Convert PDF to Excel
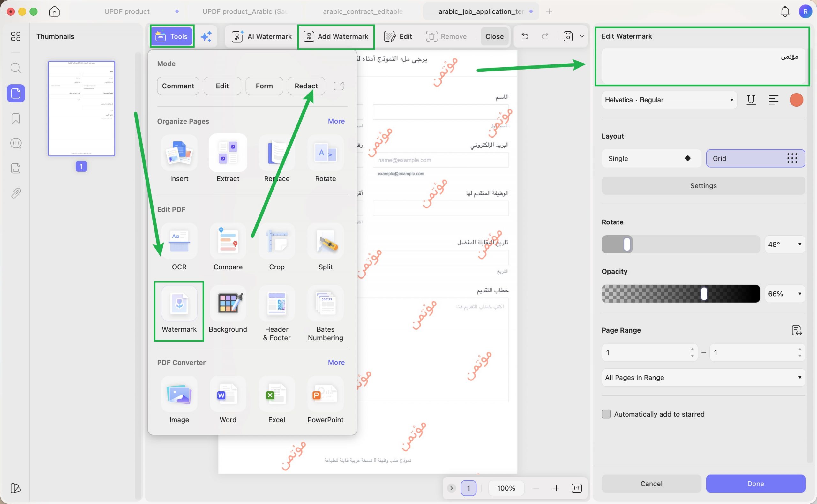Image resolution: width=817 pixels, height=504 pixels. (277, 400)
